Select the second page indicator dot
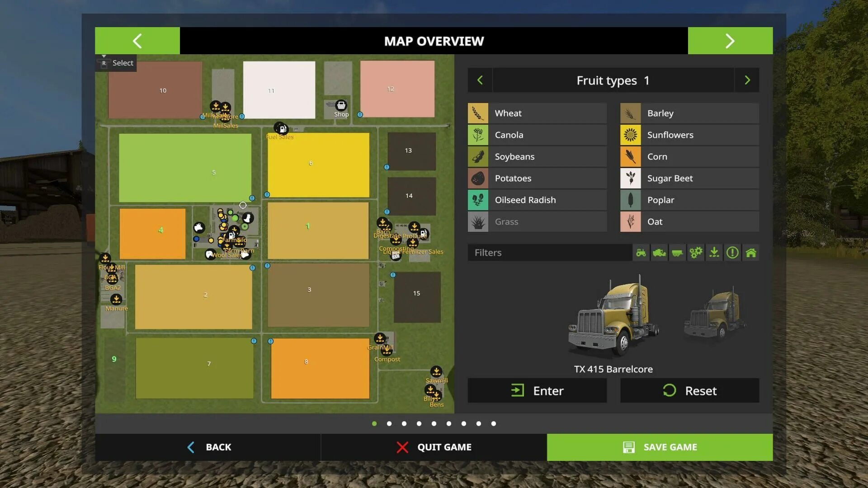 [389, 424]
